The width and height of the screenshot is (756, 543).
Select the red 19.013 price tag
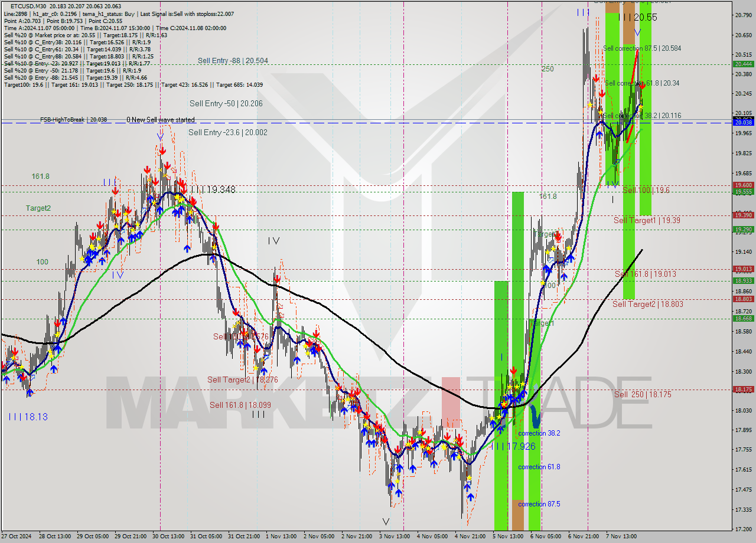tap(743, 269)
